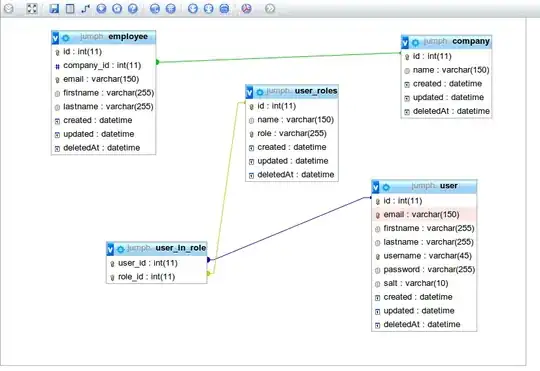Click the blank page create table icon
This screenshot has width=540, height=371.
(70, 9)
